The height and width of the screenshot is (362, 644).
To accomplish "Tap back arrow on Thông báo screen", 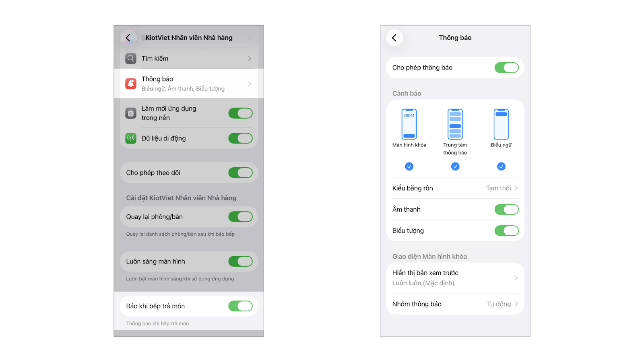I will (394, 38).
